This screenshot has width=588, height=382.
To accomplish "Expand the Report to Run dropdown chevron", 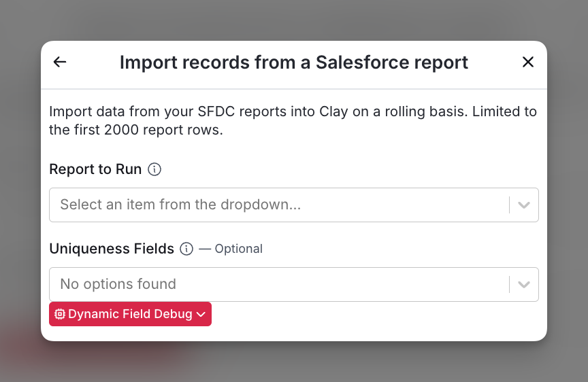I will 524,205.
